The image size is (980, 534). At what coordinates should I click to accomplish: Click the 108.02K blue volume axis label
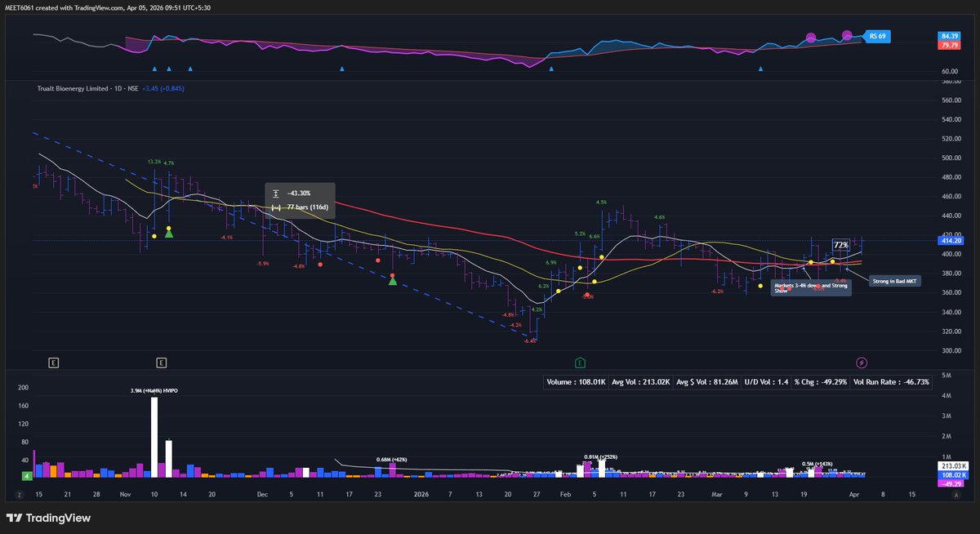click(951, 474)
